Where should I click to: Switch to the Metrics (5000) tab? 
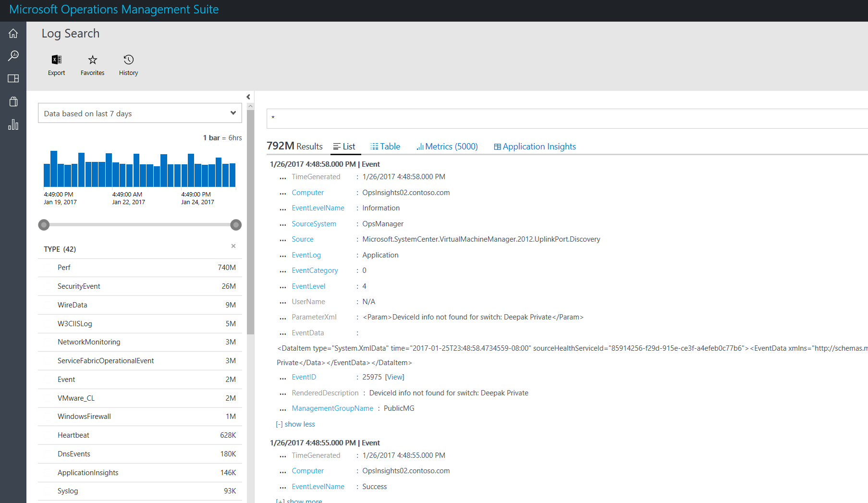(447, 147)
